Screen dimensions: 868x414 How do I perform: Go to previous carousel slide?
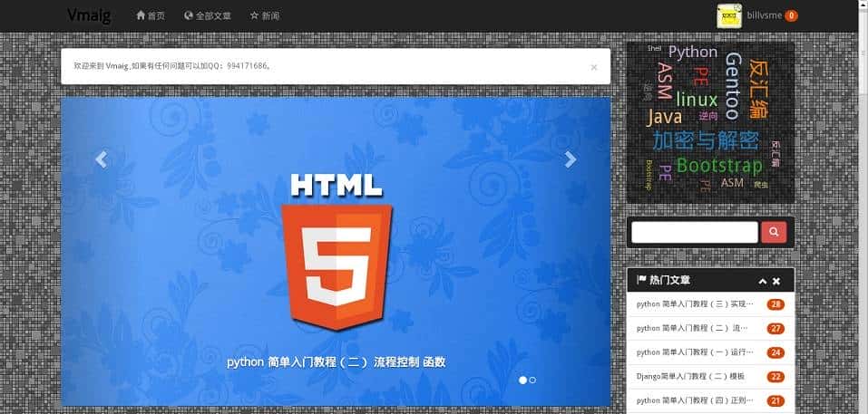pyautogui.click(x=101, y=159)
